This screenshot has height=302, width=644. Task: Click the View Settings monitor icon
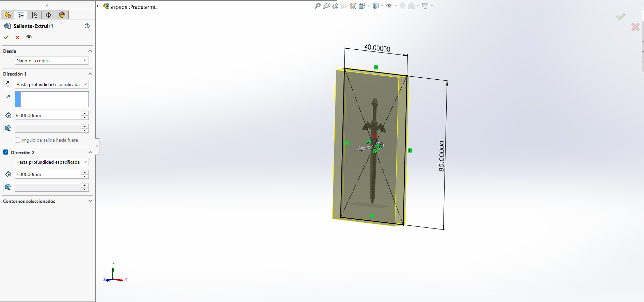click(x=425, y=6)
